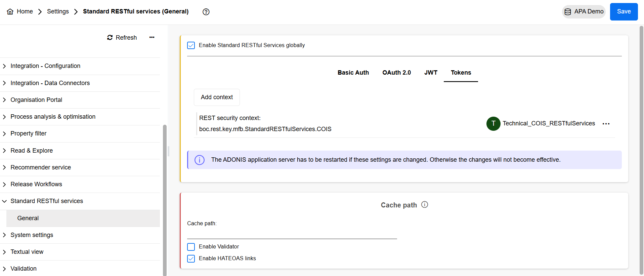Click the Add context button

coord(217,97)
